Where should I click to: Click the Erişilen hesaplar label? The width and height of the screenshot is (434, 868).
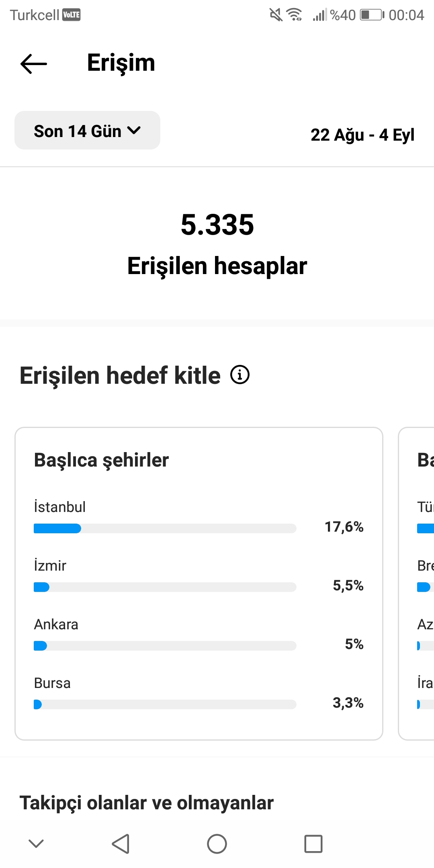pos(217,266)
